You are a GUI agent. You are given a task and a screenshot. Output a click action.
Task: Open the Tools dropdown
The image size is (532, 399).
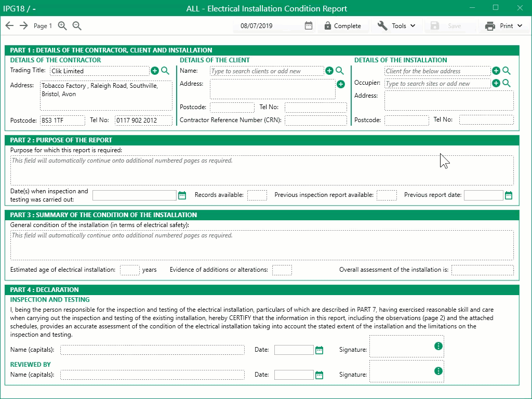point(397,25)
